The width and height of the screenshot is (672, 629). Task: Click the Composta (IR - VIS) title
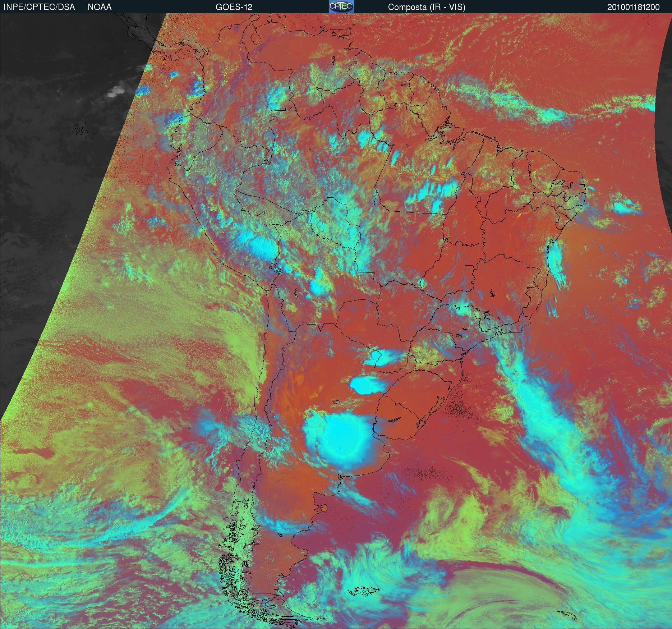click(427, 7)
